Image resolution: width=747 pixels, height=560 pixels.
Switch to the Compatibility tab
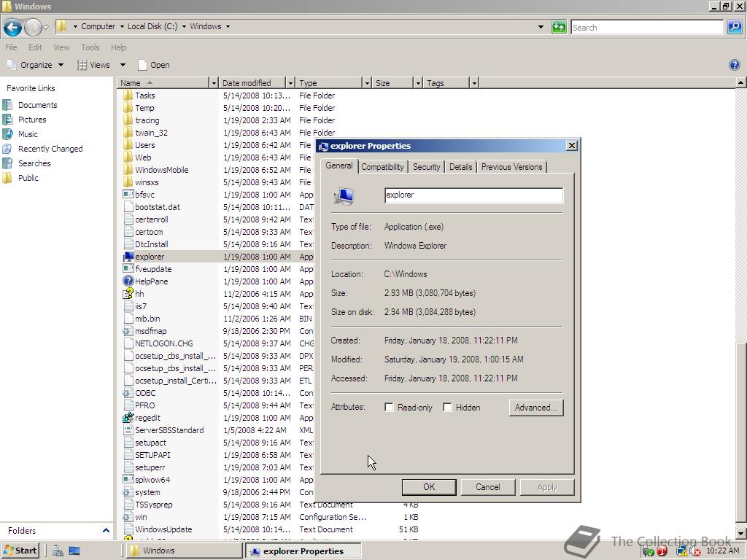(382, 167)
